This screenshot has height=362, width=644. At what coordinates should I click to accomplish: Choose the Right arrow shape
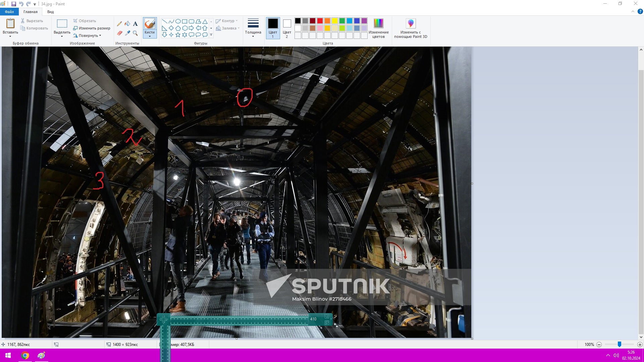(x=191, y=28)
